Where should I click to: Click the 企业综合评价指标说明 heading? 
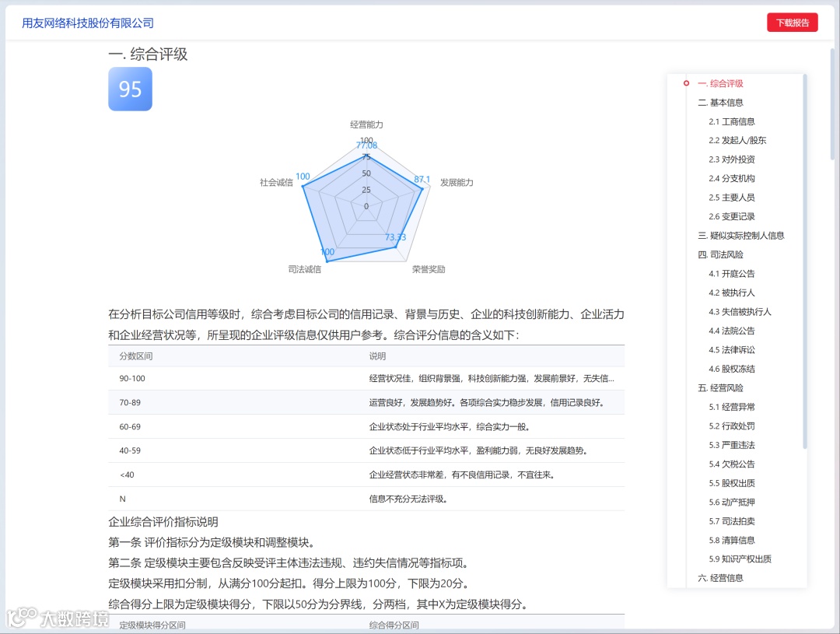[x=163, y=522]
